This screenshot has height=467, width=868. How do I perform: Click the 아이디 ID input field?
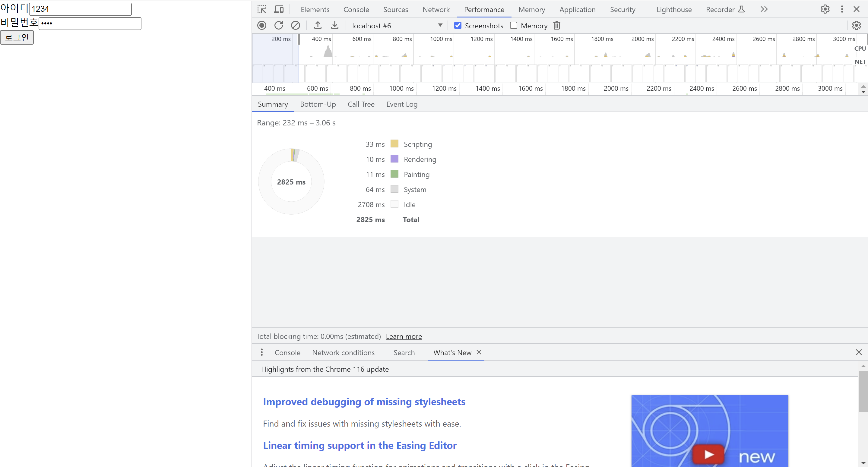tap(80, 9)
